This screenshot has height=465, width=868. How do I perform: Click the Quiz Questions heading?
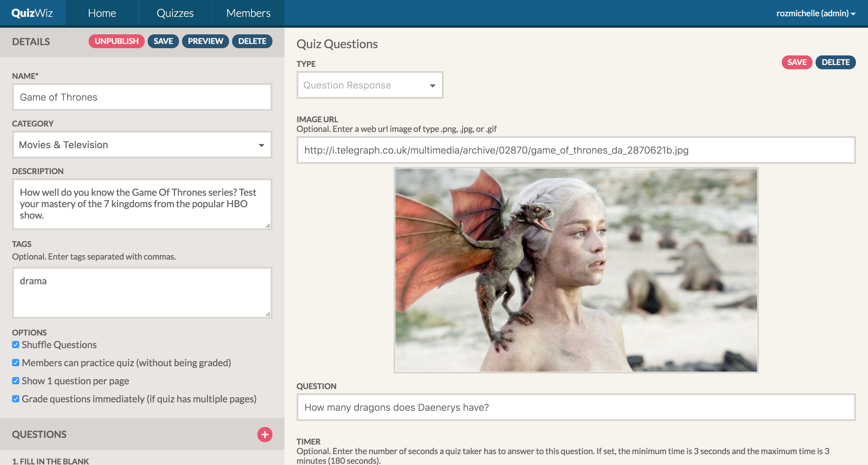[x=337, y=44]
